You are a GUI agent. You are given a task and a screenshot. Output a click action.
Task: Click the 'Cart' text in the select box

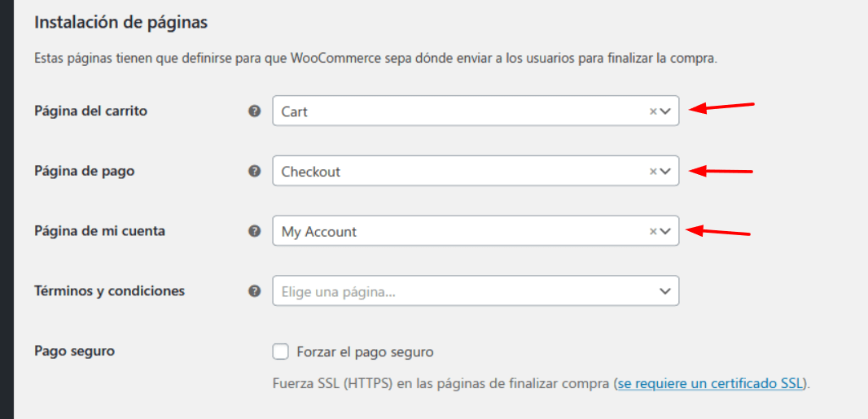coord(295,111)
